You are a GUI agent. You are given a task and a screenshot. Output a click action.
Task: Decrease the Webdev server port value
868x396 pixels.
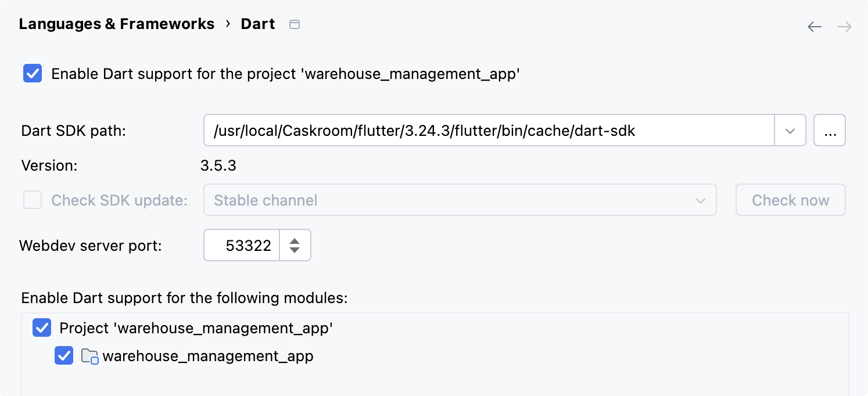295,250
